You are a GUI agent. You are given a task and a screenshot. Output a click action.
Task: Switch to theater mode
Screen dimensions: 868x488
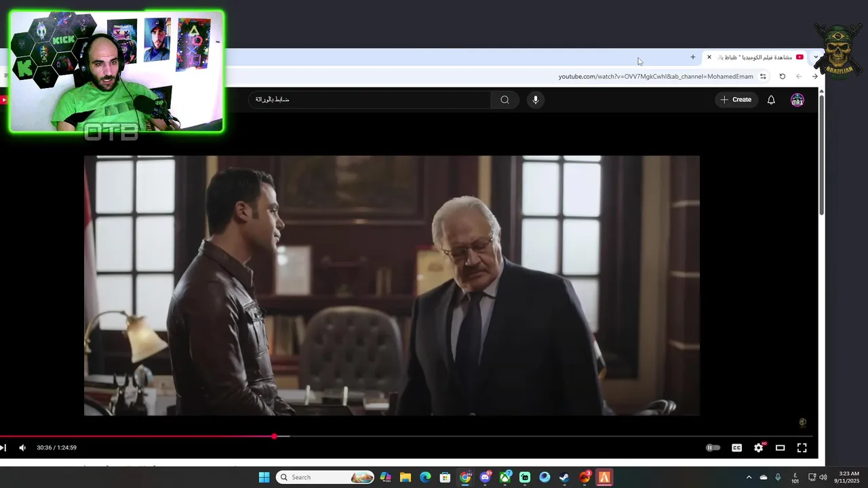[781, 447]
